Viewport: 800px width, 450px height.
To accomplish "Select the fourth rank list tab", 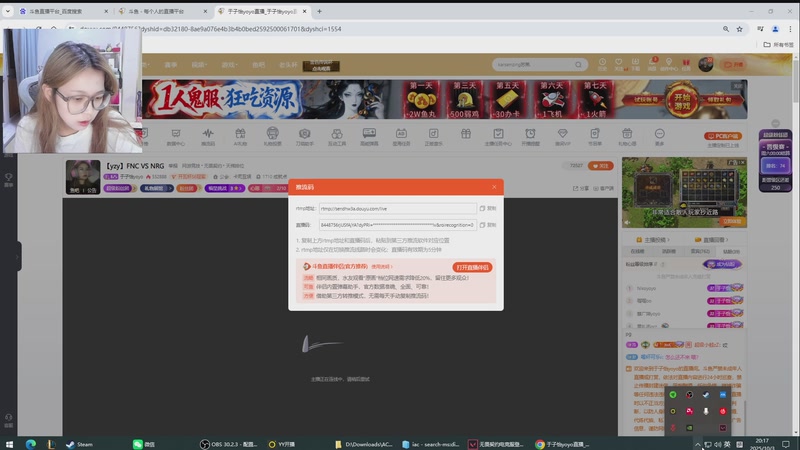I will (x=731, y=252).
